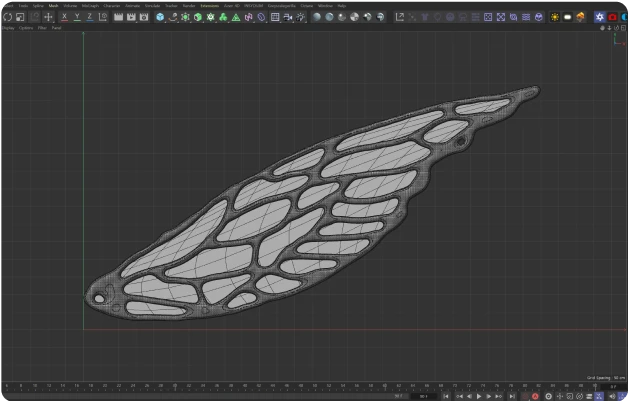The image size is (628, 401).
Task: Click the purple wavy lines icon
Action: coord(526,17)
